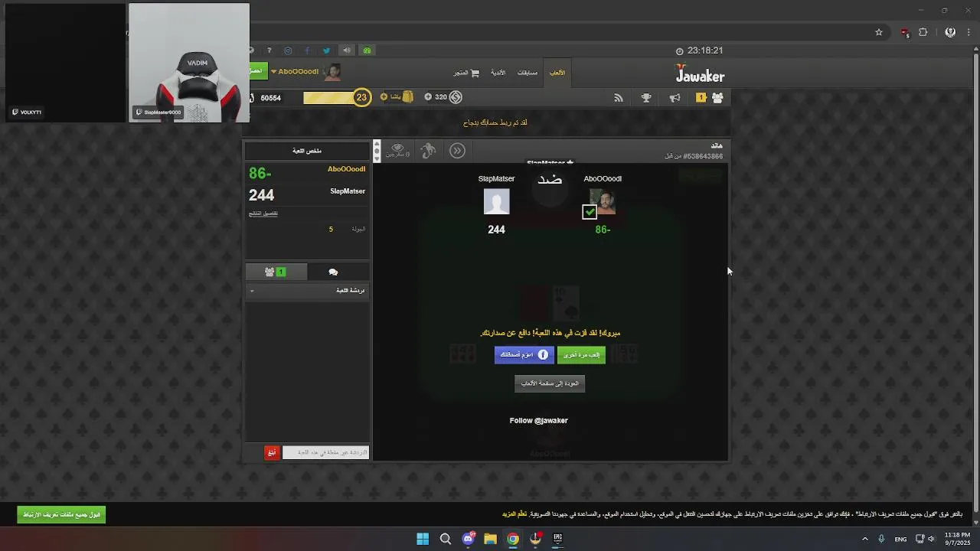Click the Chrome taskbar icon

click(x=513, y=539)
